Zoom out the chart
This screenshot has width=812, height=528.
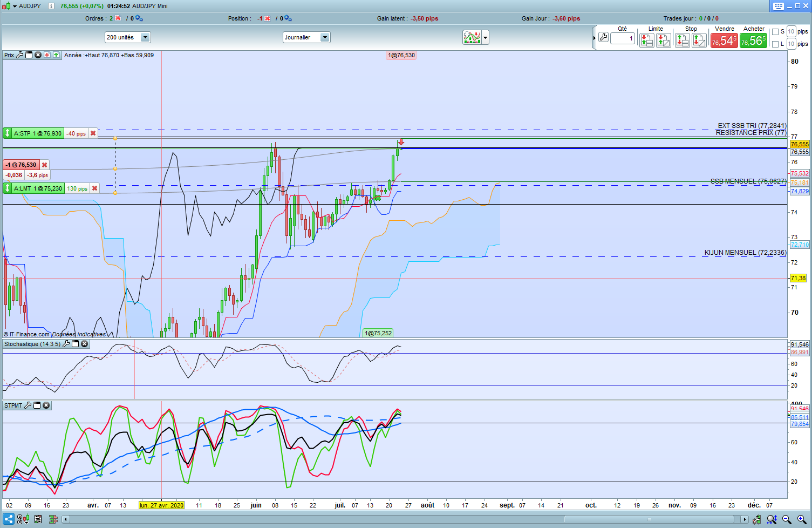(787, 519)
